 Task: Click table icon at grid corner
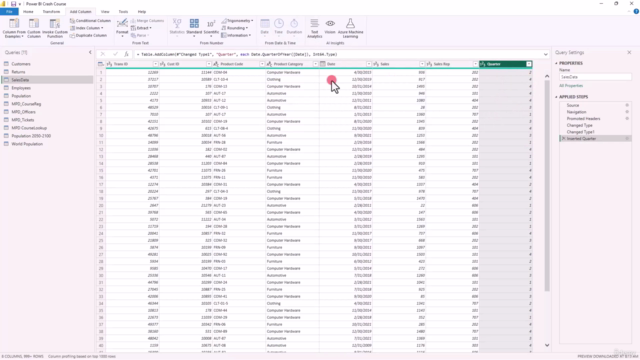[101, 64]
